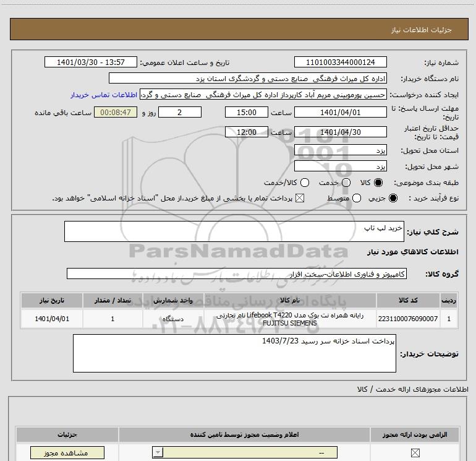Click the general description box خرید لپ تاپ
476x461 pixels.
[234, 231]
